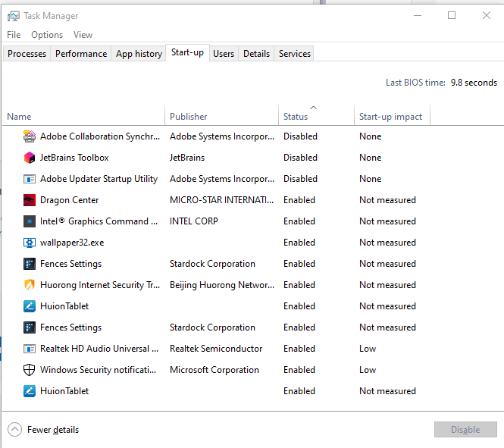Close the Task Manager window

[x=487, y=15]
